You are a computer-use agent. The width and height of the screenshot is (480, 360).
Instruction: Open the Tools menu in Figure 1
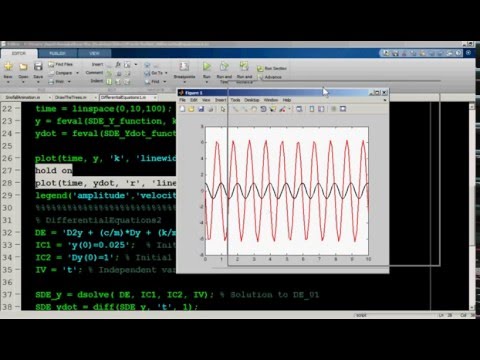[x=235, y=100]
